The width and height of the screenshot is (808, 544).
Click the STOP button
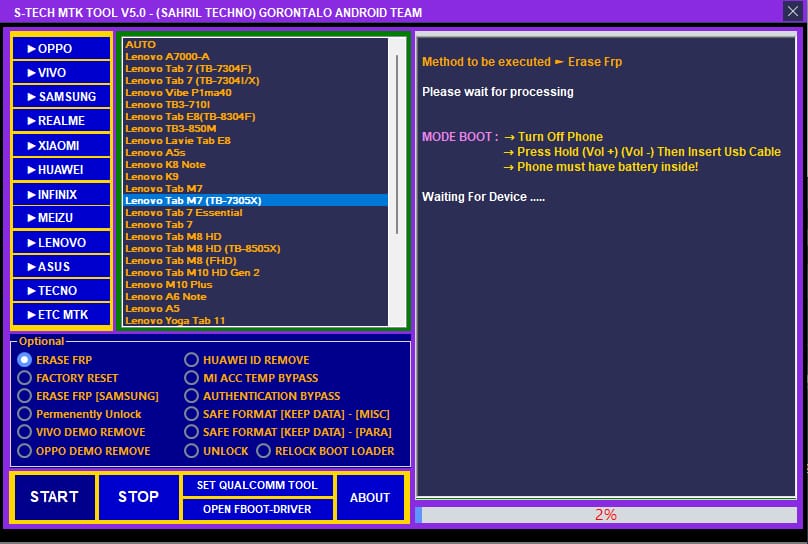pyautogui.click(x=139, y=497)
